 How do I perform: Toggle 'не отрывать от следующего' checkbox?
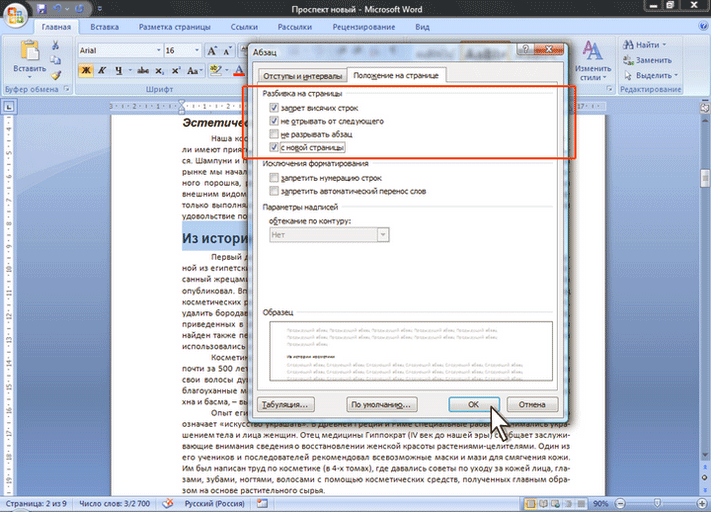pyautogui.click(x=274, y=121)
